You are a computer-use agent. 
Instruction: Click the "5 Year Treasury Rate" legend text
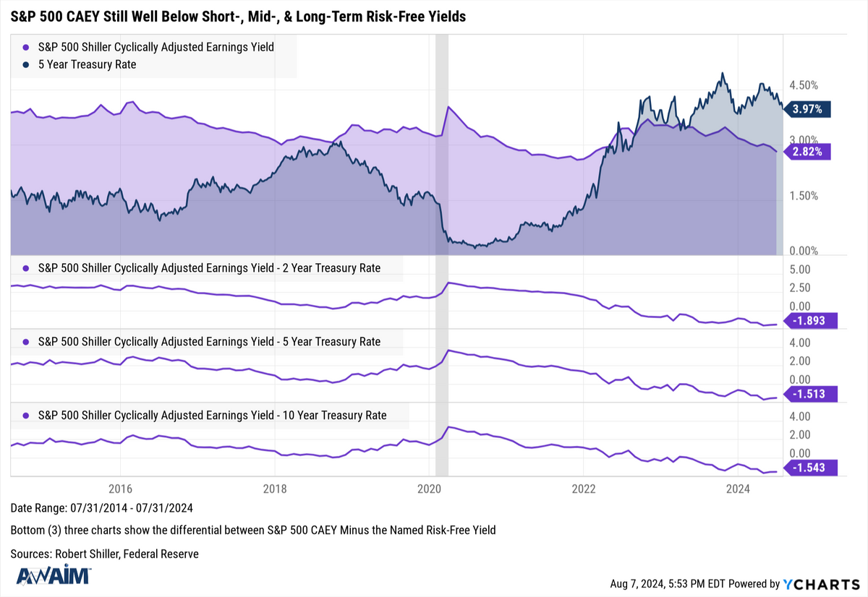pos(87,64)
